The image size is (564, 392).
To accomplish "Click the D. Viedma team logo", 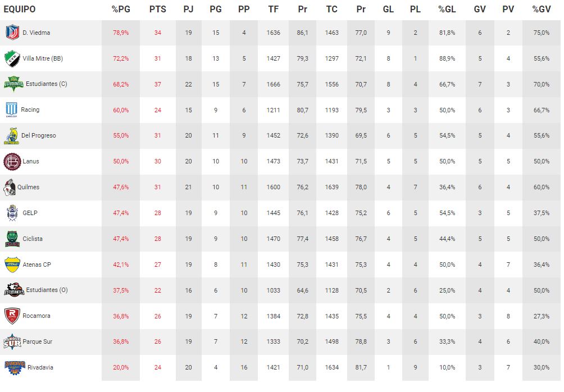I will [12, 33].
